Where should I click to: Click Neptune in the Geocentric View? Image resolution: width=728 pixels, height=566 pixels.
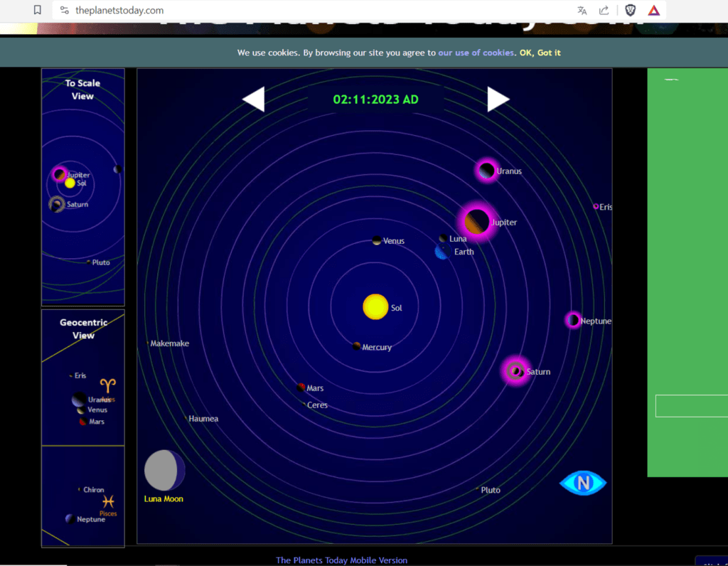coord(70,518)
